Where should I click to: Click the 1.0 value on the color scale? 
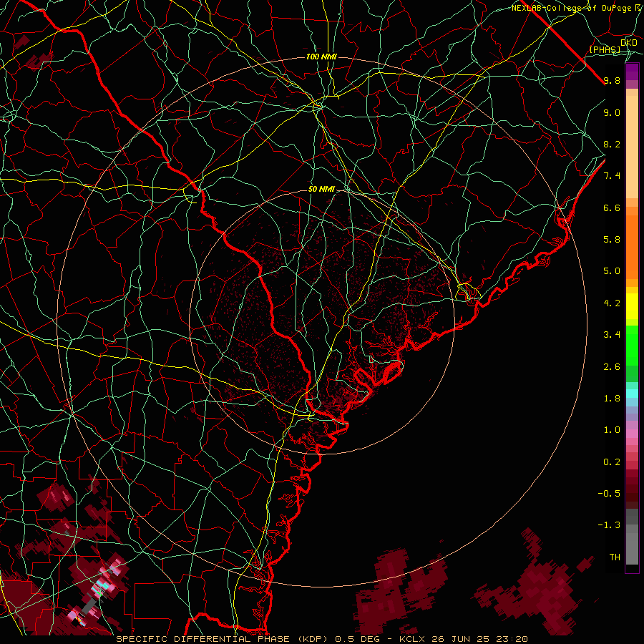point(612,430)
